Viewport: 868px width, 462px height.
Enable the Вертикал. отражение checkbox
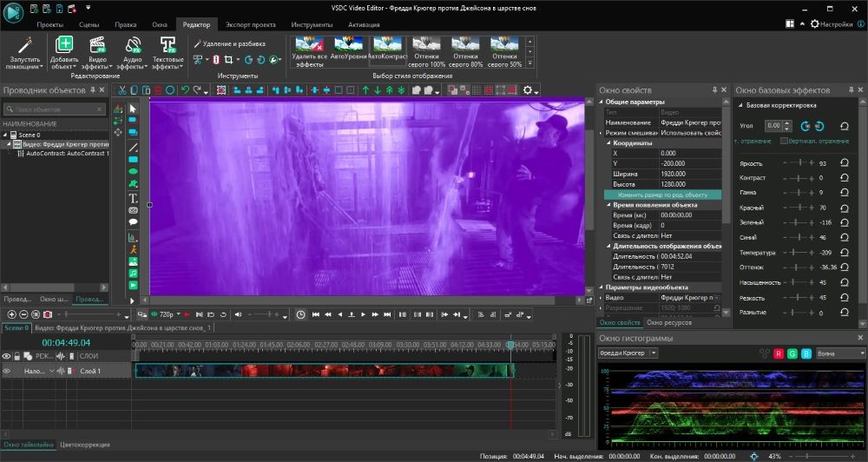click(x=785, y=141)
